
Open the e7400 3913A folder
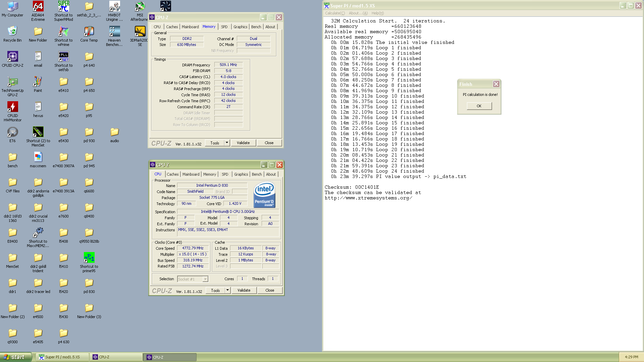(63, 185)
